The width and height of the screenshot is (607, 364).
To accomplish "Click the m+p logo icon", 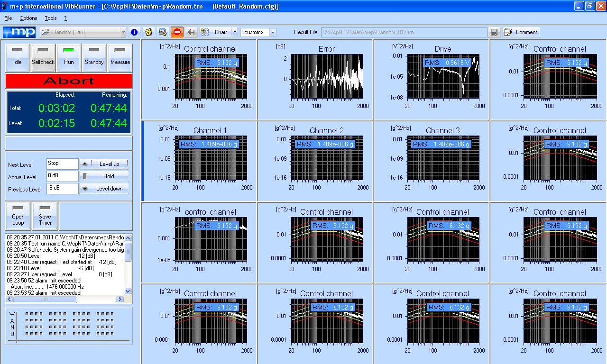I will point(19,32).
